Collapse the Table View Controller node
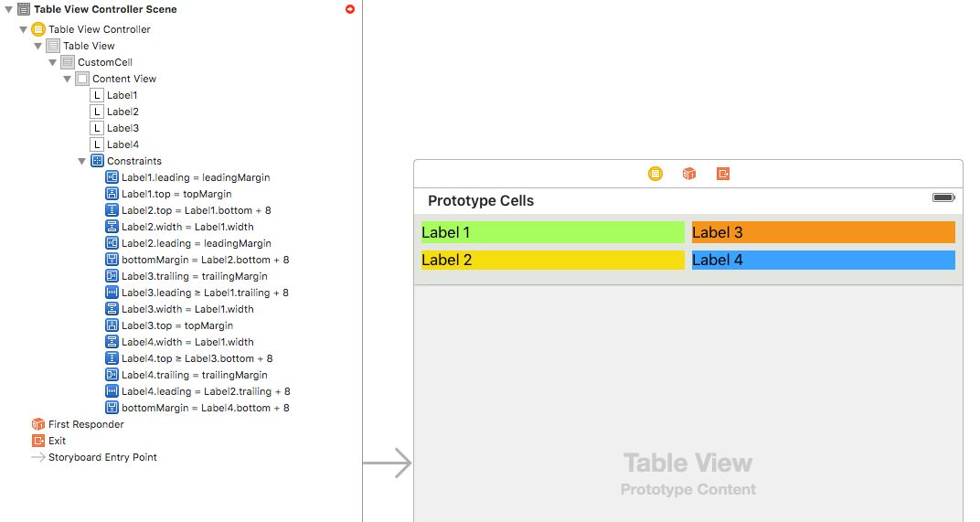The height and width of the screenshot is (522, 980). coord(23,29)
